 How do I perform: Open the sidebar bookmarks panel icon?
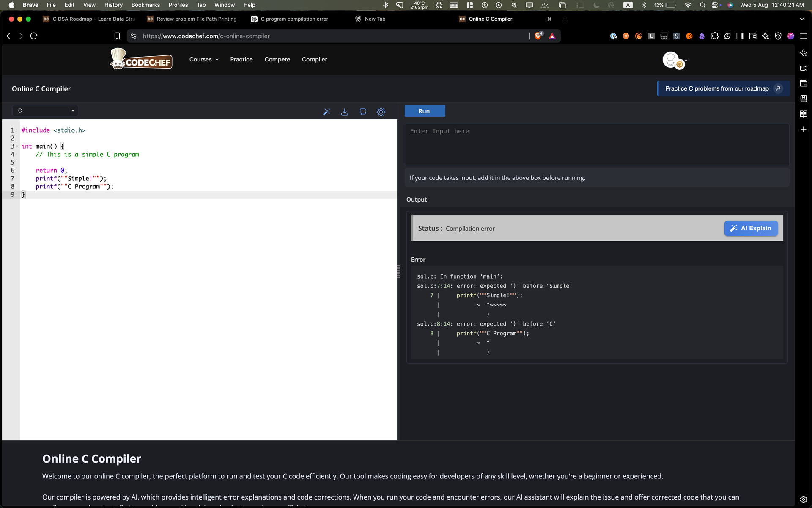coord(804,99)
